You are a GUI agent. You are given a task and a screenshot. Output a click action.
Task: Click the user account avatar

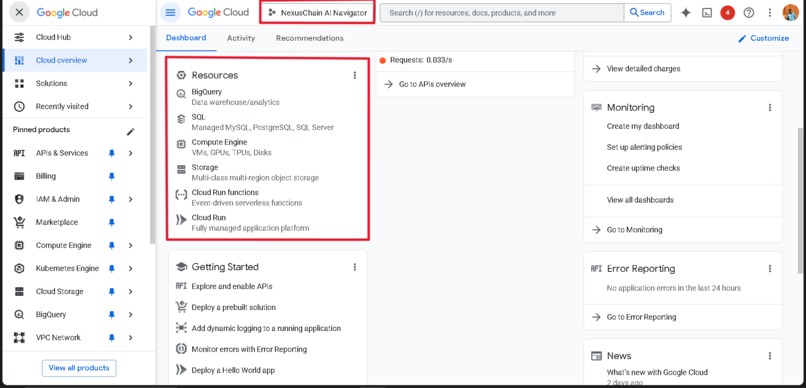click(791, 12)
